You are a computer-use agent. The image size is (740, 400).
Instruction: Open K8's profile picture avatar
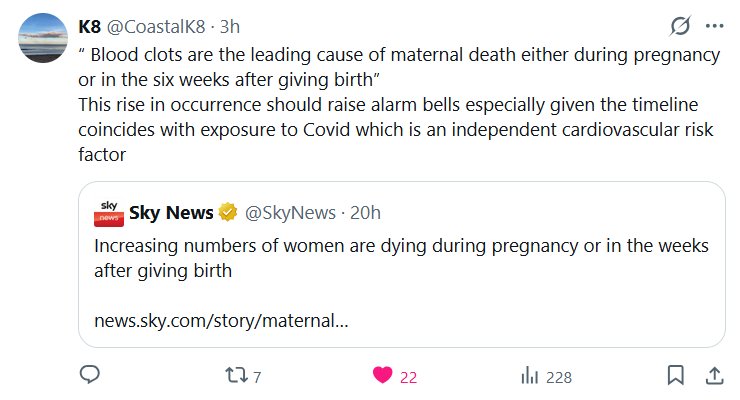tap(43, 41)
